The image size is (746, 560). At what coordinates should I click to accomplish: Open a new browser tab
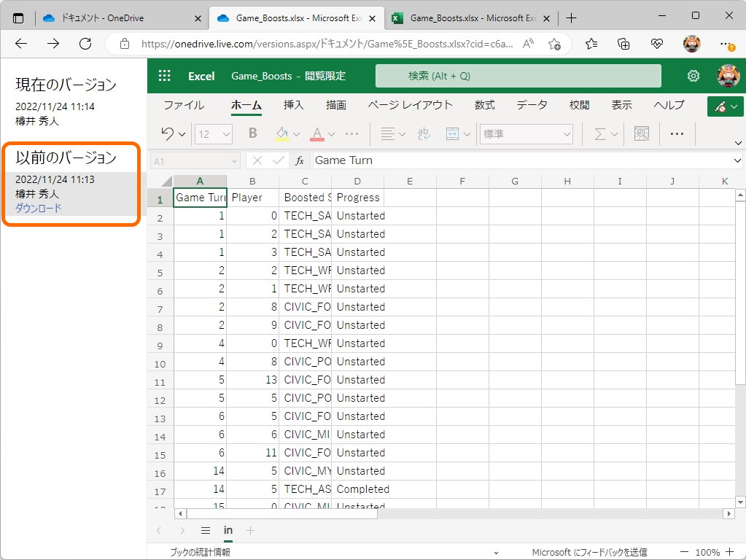[x=572, y=18]
